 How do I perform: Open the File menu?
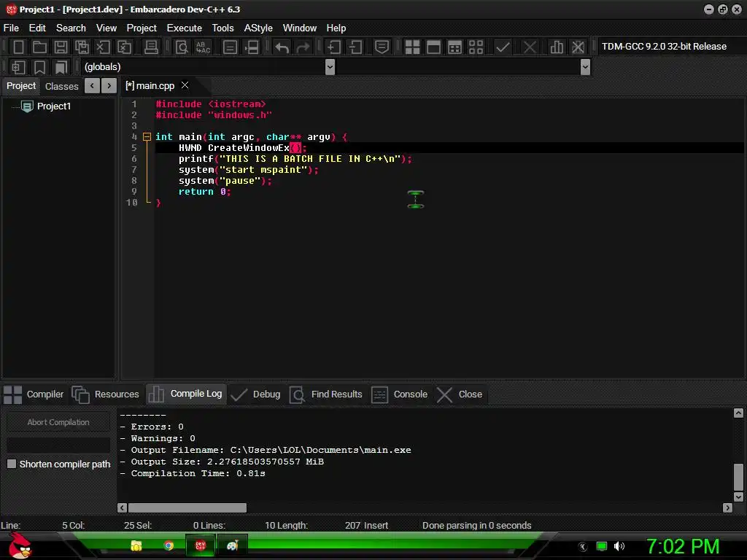click(11, 28)
